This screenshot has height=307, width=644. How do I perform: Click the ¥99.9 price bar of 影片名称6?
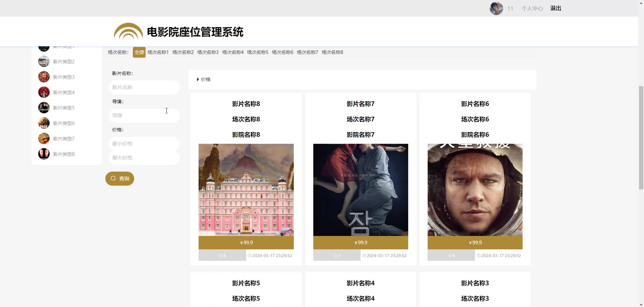pyautogui.click(x=475, y=243)
